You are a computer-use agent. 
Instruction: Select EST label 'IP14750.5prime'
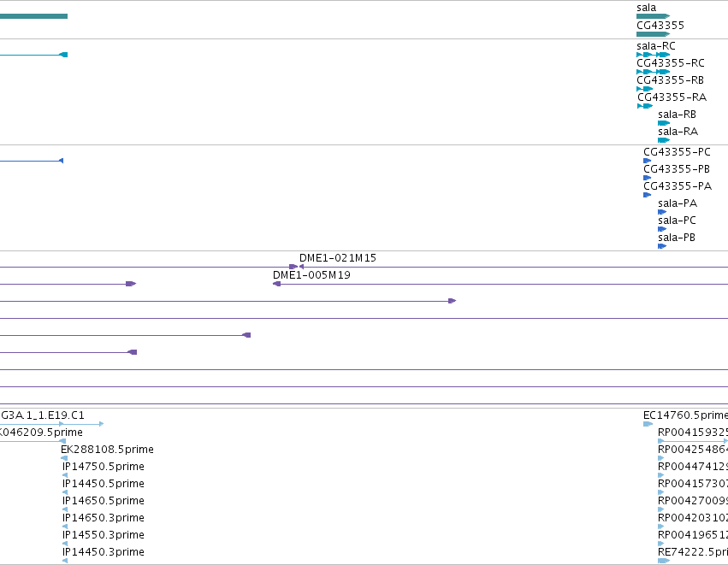coord(103,467)
